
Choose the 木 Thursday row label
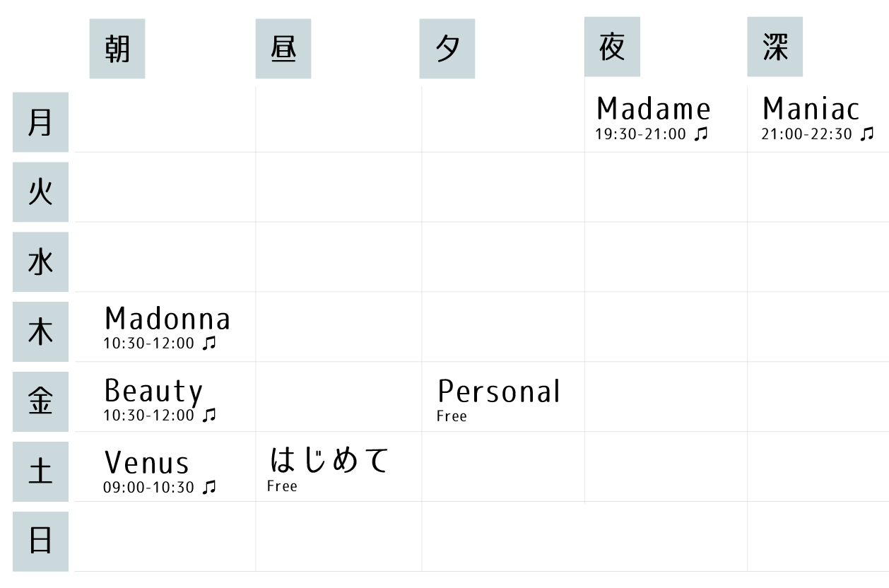40,332
